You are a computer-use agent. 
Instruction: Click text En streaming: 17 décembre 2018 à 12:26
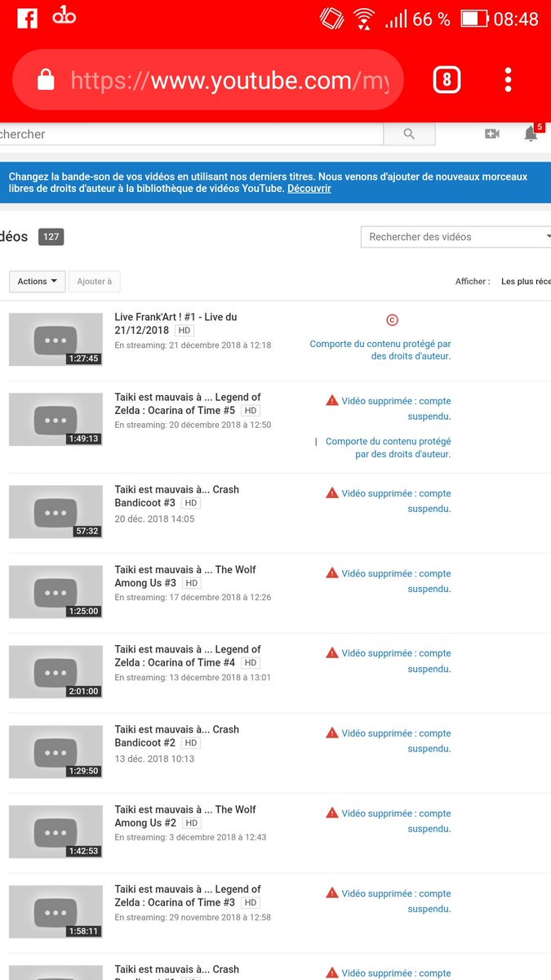193,597
